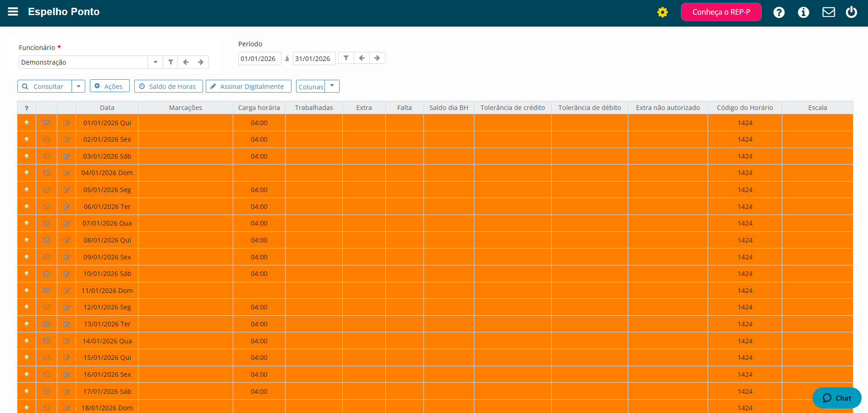Open the Ações menu

110,86
